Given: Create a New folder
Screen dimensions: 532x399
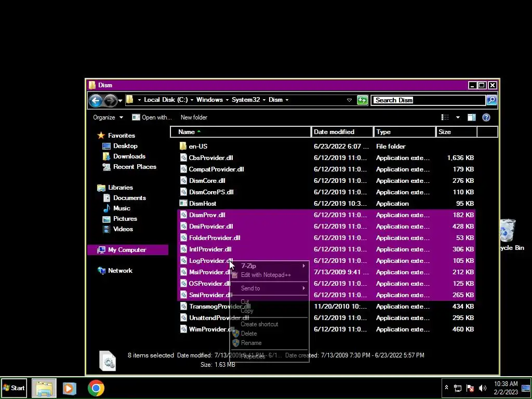Looking at the screenshot, I should pos(194,117).
